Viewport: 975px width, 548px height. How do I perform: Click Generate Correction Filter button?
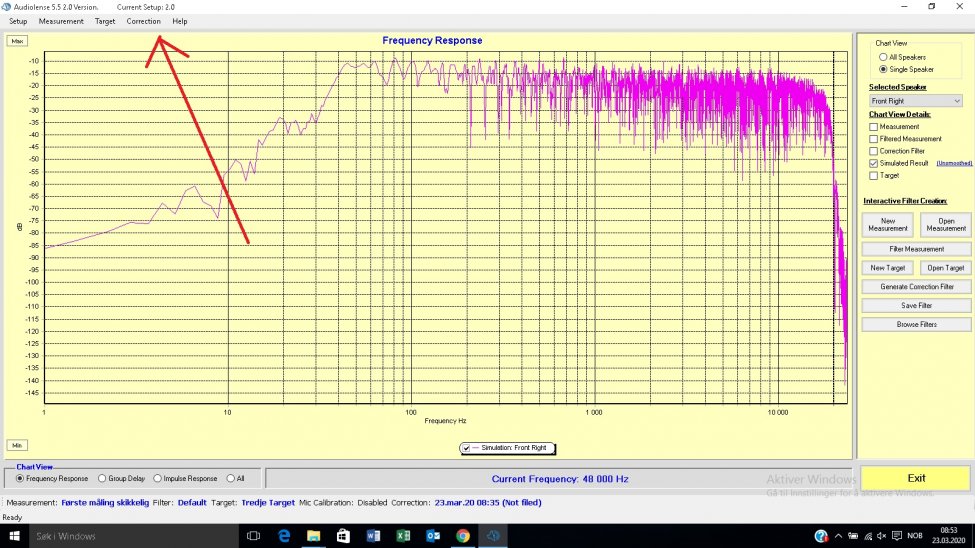(917, 287)
